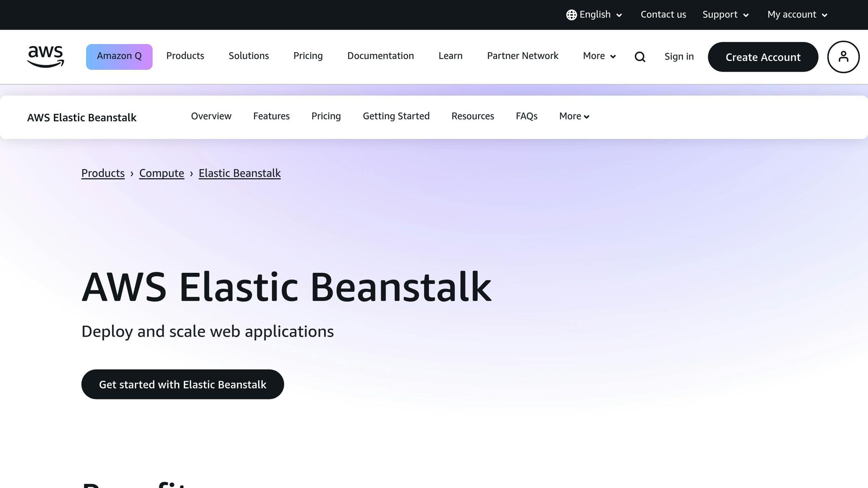
Task: Expand the Support dropdown
Action: 726,15
